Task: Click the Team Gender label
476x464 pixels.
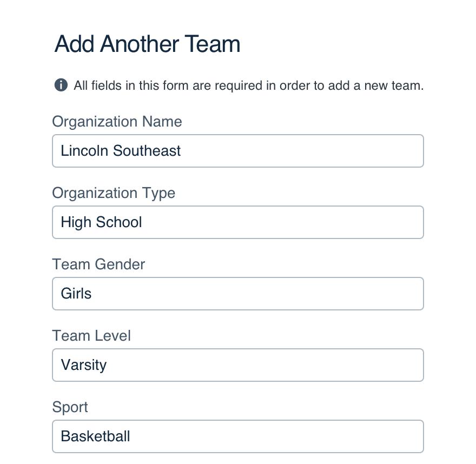Action: 98,264
